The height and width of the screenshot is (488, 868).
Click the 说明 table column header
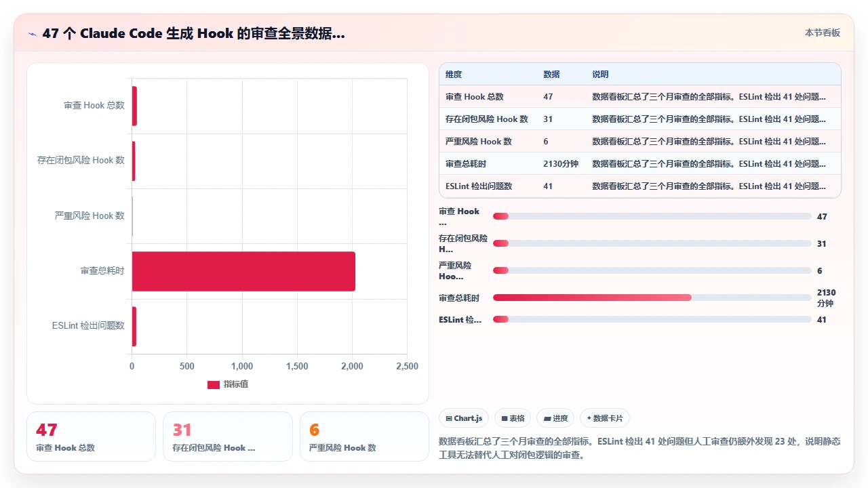tap(600, 75)
